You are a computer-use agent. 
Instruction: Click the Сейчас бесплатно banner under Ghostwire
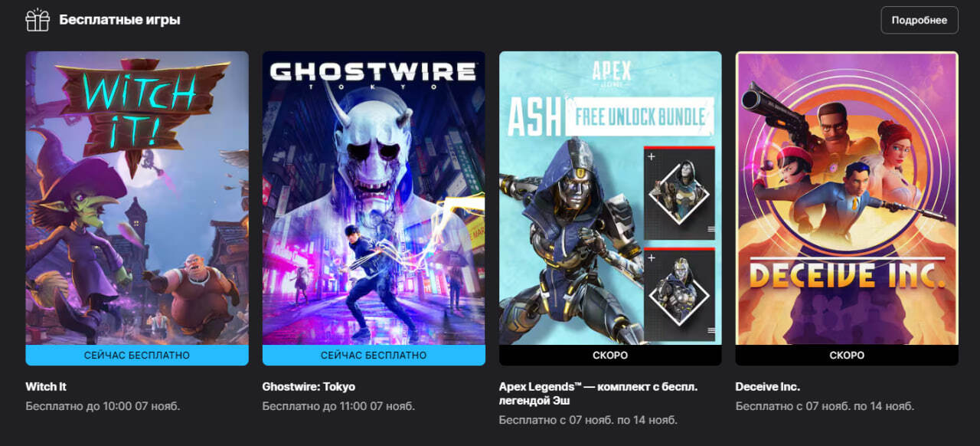[374, 356]
